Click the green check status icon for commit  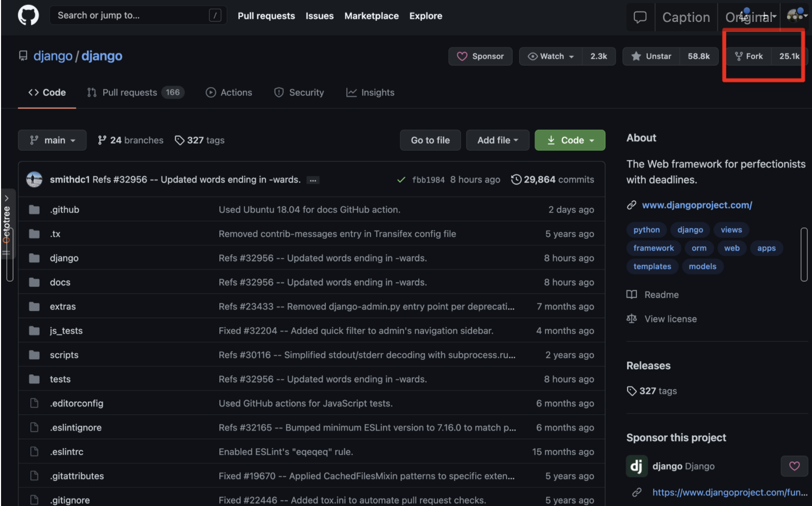point(401,180)
